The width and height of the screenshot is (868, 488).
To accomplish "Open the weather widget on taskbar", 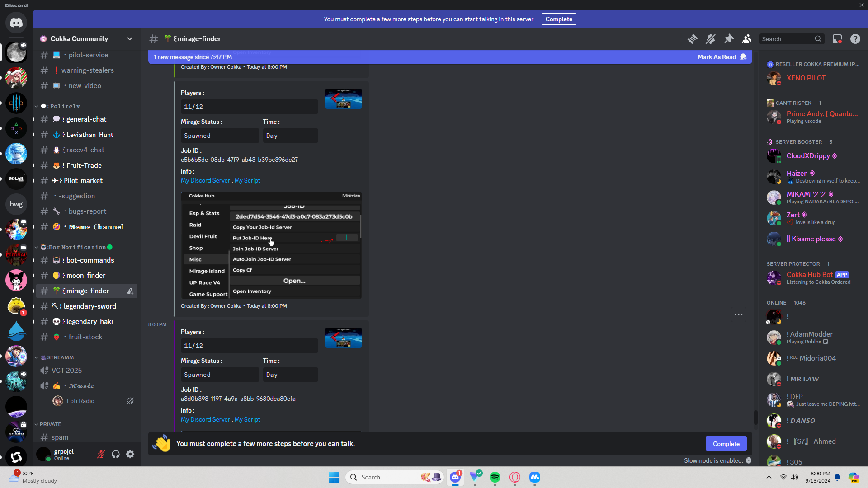I will pos(33,477).
